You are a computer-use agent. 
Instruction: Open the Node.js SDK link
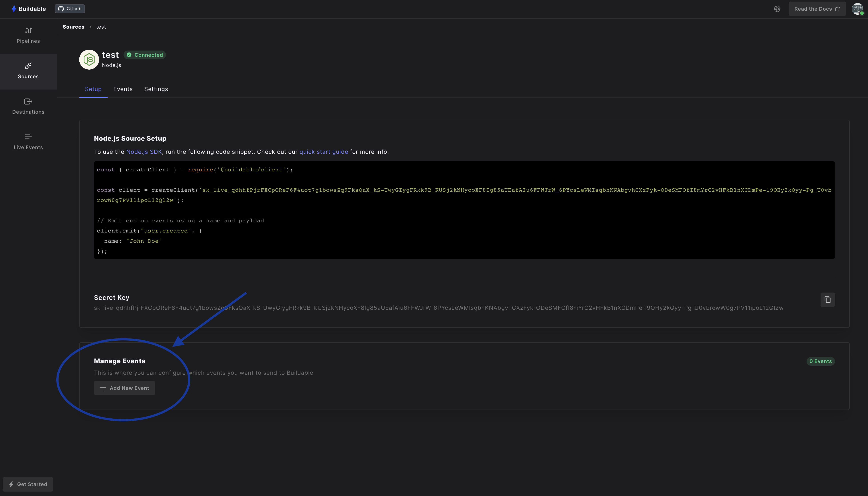[144, 152]
